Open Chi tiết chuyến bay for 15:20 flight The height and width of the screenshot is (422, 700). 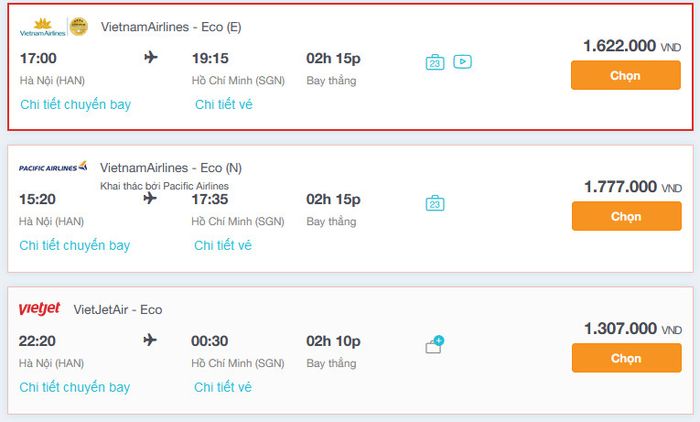[75, 245]
